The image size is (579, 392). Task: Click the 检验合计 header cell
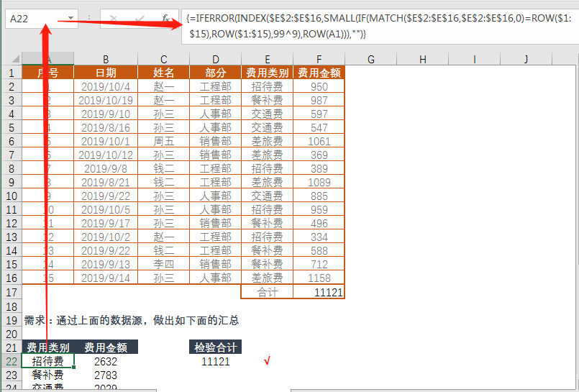click(x=215, y=347)
